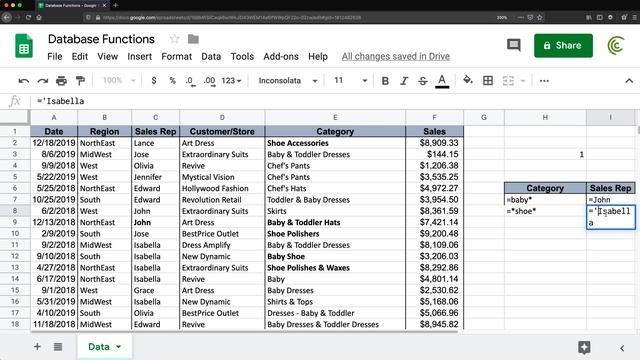Open the Insert menu
The height and width of the screenshot is (360, 640).
click(x=140, y=56)
